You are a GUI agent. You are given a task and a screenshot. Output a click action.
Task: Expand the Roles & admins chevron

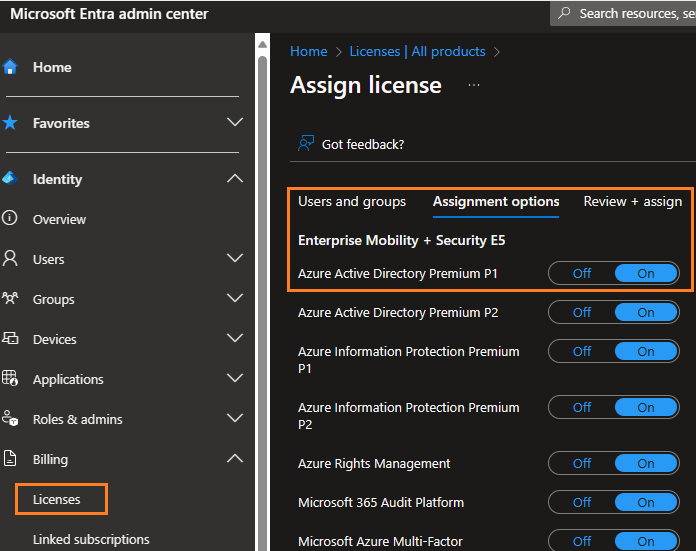tap(235, 418)
